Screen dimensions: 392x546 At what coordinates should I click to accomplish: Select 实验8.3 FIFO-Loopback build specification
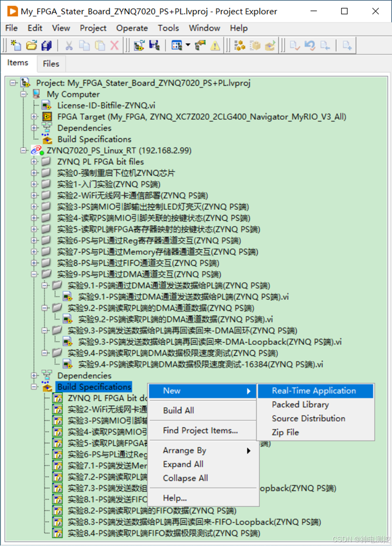(x=194, y=522)
